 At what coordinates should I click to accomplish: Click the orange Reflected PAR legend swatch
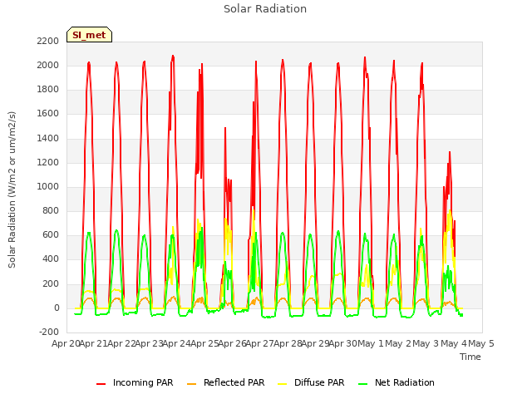point(192,384)
